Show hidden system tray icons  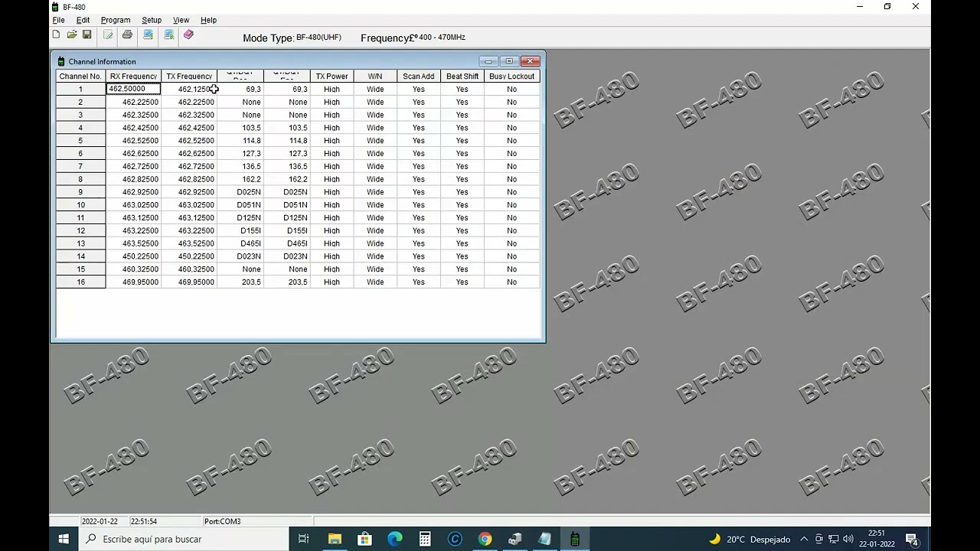pyautogui.click(x=804, y=539)
